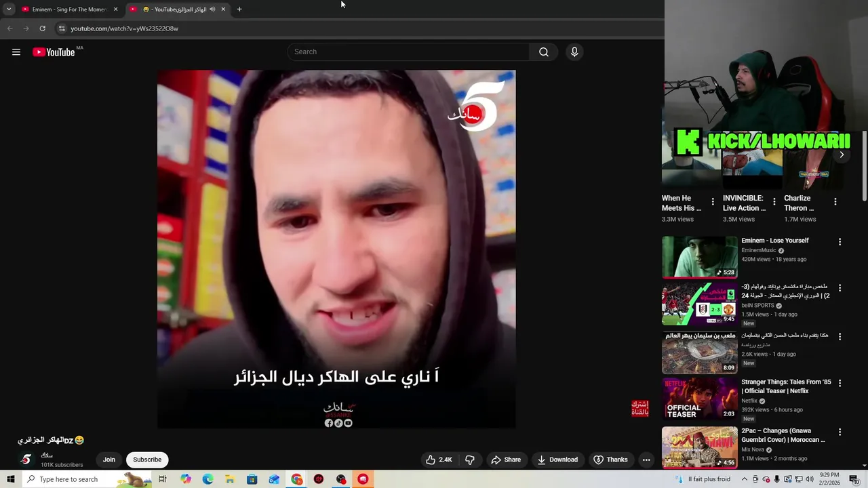Open options for INVINCIBLE: Live Action short
868x488 pixels.
(774, 201)
